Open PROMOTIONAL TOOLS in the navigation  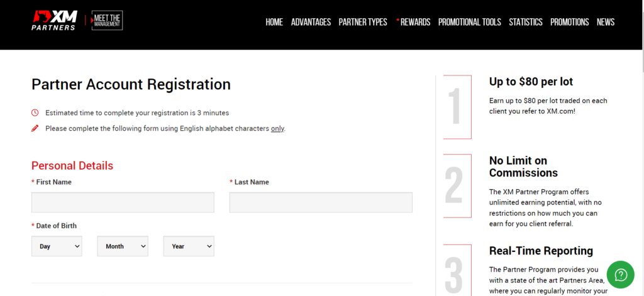click(x=469, y=22)
